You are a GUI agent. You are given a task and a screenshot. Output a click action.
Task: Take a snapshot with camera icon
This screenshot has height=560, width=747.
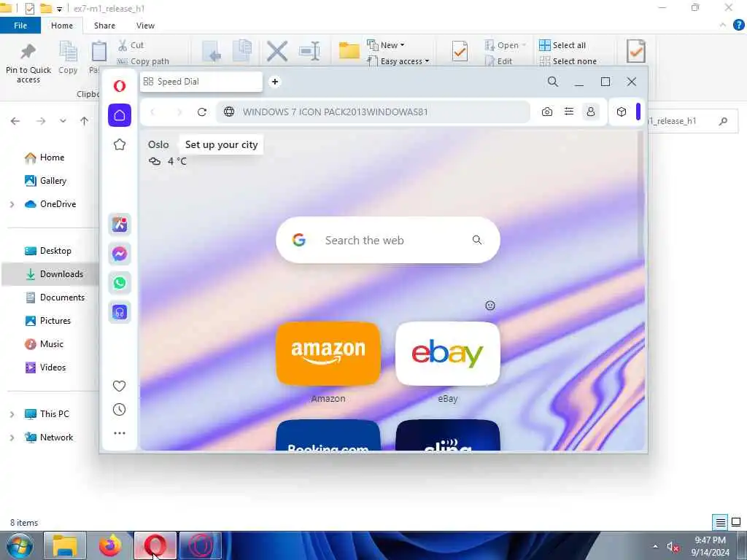tap(547, 112)
